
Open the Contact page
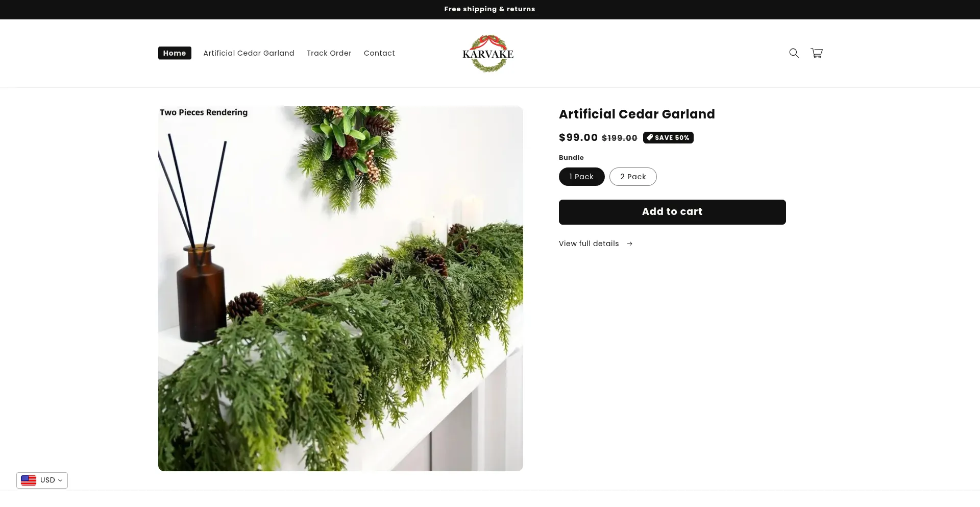[x=379, y=53]
